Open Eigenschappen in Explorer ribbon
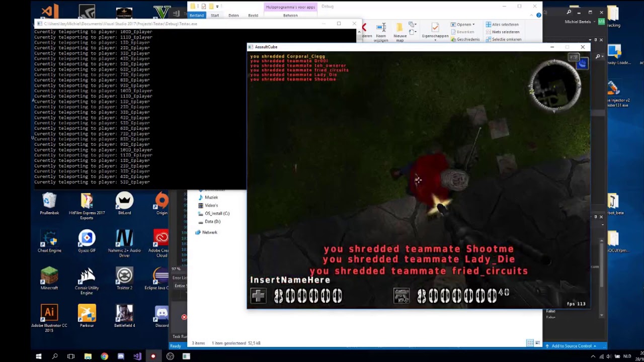 click(x=435, y=31)
